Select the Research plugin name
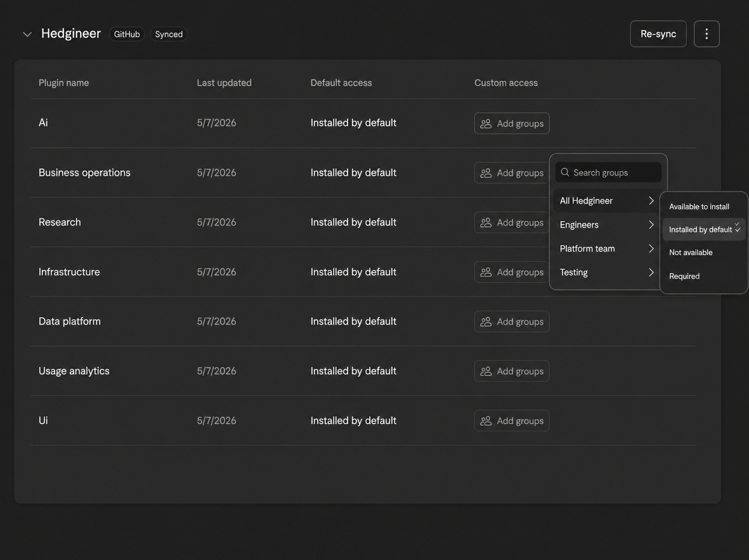Screen dimensions: 749x560 (x=60, y=222)
